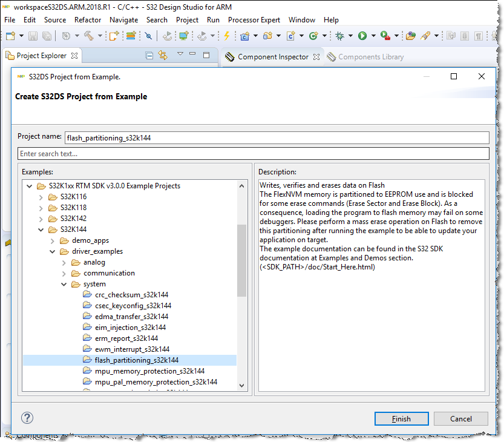This screenshot has width=504, height=442.
Task: Select csec_keyconfig_s32k144 example
Action: pos(133,306)
